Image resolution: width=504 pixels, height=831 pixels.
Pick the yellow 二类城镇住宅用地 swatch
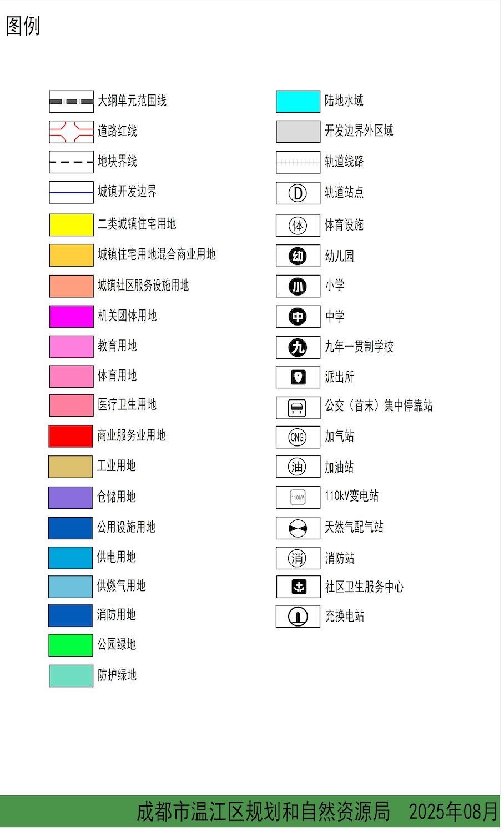[71, 225]
